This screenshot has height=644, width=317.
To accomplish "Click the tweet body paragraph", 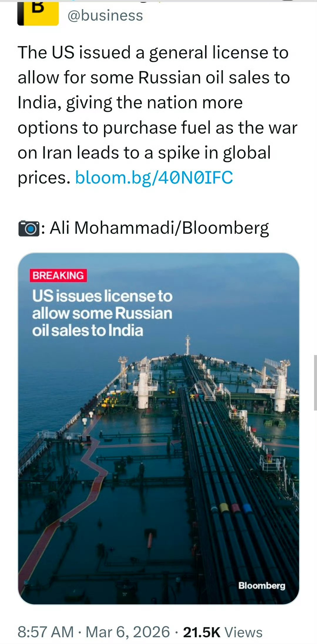I will coord(153,115).
